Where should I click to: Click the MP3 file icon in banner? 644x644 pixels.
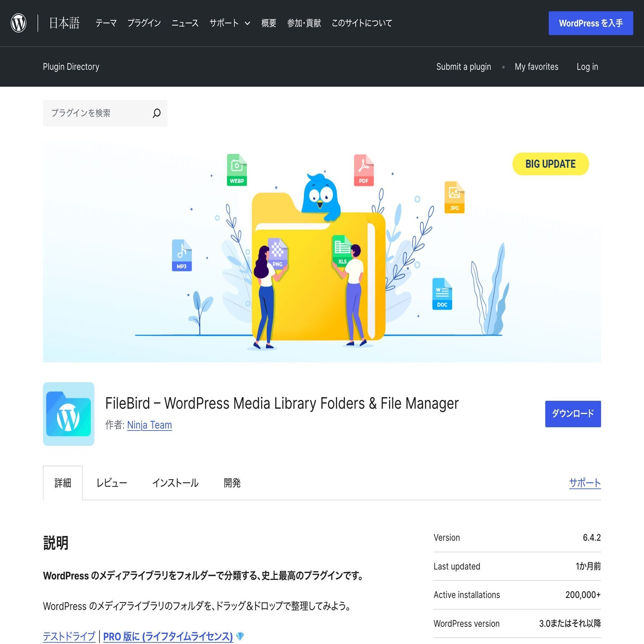182,255
